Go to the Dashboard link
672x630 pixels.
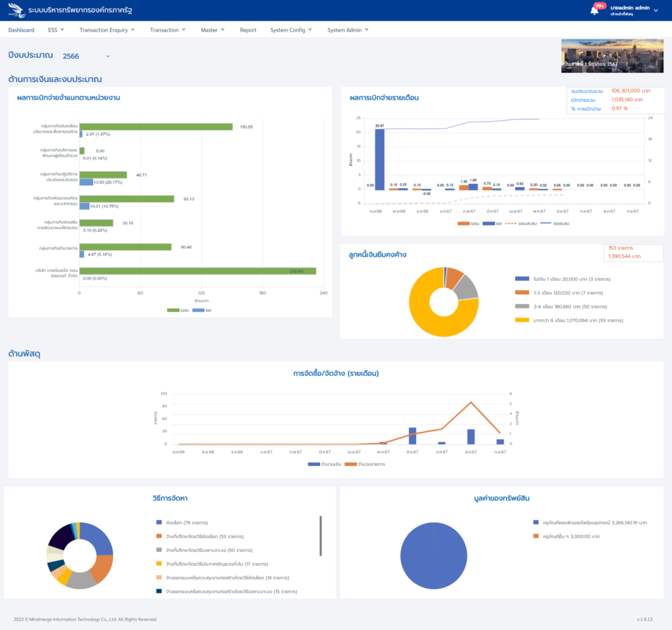coord(21,30)
